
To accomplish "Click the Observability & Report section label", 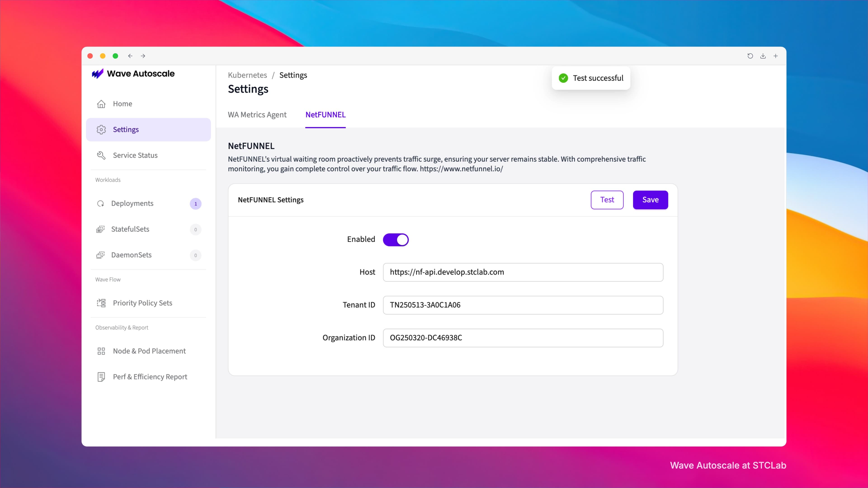I will [122, 327].
